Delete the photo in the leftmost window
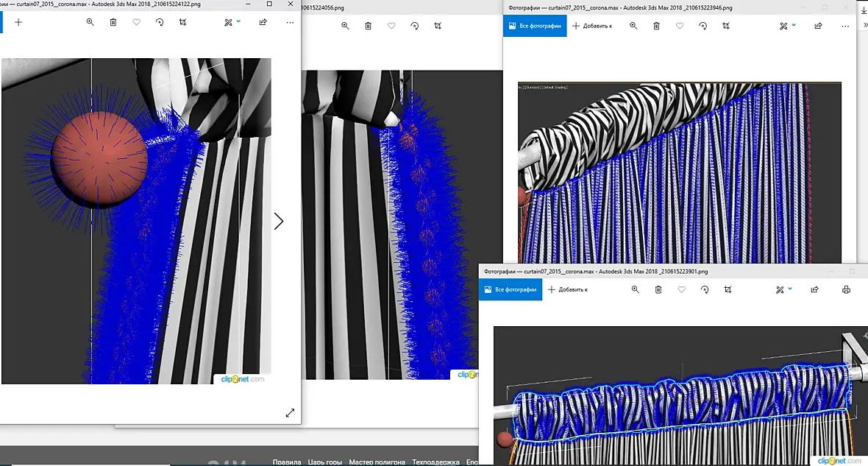The height and width of the screenshot is (466, 868). click(x=113, y=22)
